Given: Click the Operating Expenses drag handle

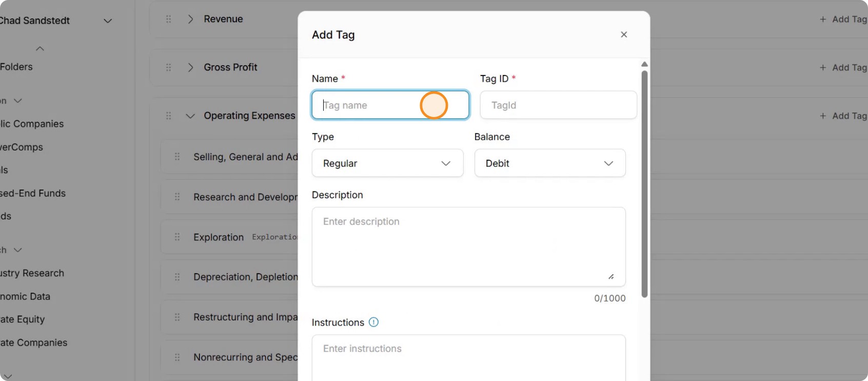Looking at the screenshot, I should click(168, 116).
